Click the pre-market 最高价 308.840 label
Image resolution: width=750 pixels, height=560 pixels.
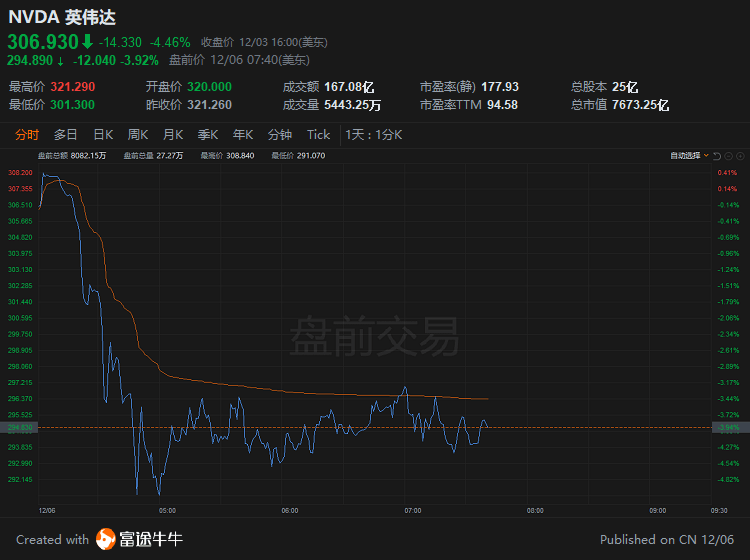(x=227, y=155)
